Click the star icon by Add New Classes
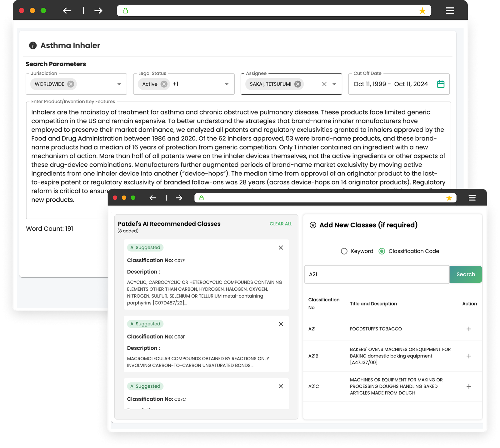The height and width of the screenshot is (448, 500). tap(313, 225)
